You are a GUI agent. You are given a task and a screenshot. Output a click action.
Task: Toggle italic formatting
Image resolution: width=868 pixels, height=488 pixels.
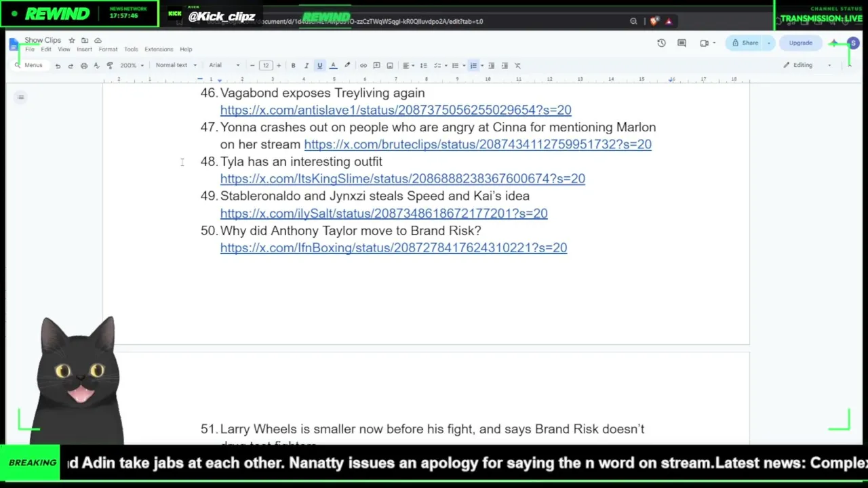coord(306,66)
